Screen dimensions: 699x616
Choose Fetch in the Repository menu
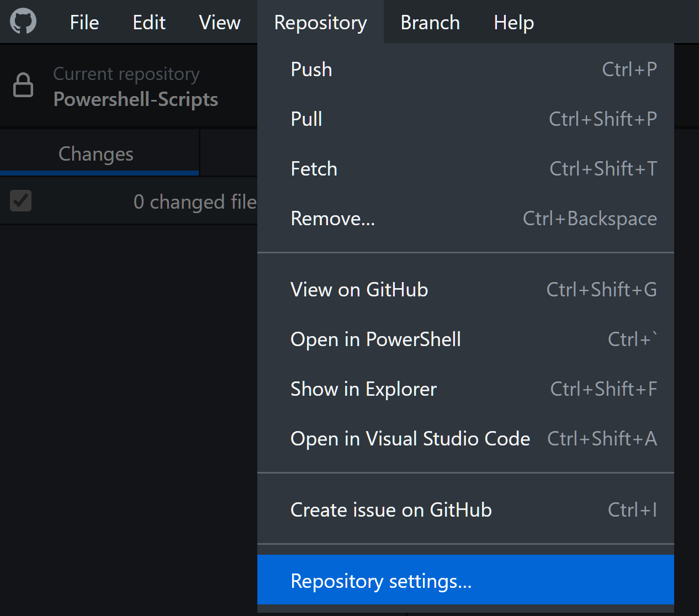(465, 169)
